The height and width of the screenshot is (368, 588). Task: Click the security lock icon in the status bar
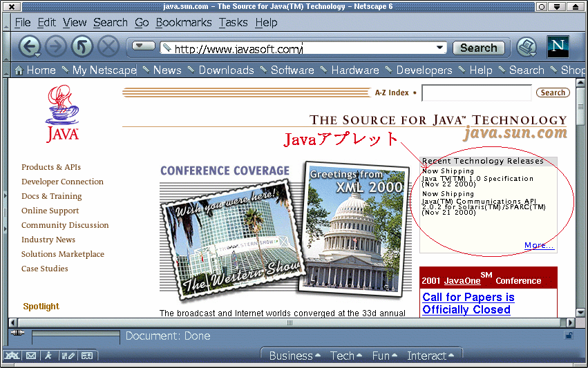pos(569,336)
